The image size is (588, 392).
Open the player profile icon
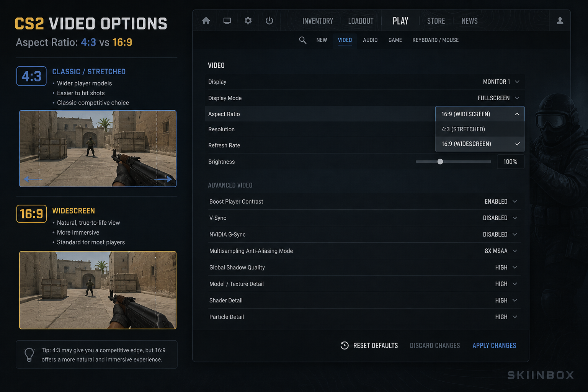coord(560,21)
